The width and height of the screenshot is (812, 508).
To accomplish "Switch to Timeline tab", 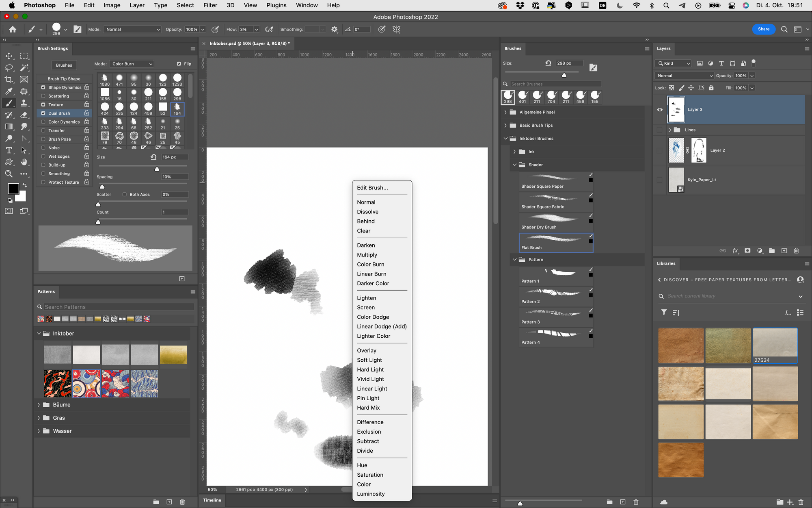I will (212, 500).
